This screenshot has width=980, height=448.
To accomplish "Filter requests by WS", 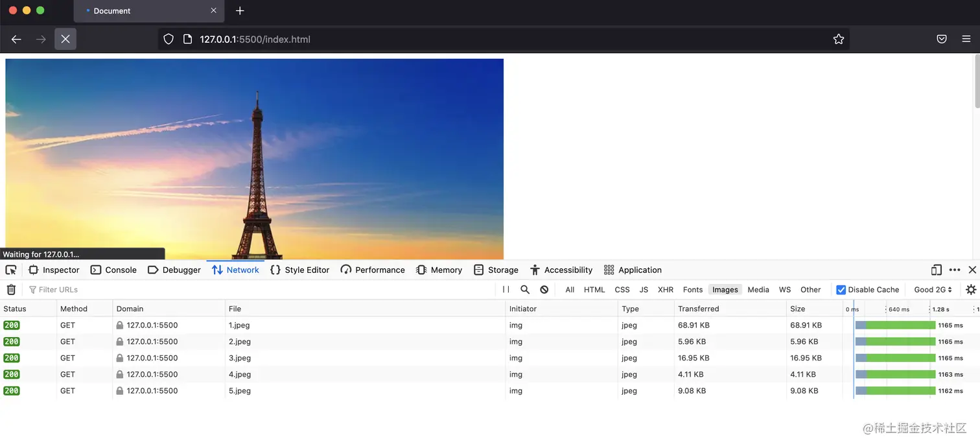I will pos(785,290).
